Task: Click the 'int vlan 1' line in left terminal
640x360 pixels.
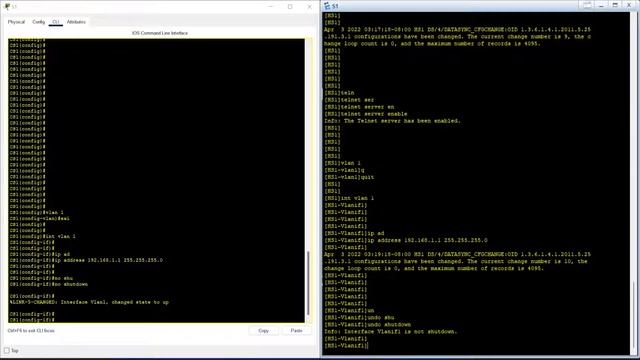Action: coord(42,236)
